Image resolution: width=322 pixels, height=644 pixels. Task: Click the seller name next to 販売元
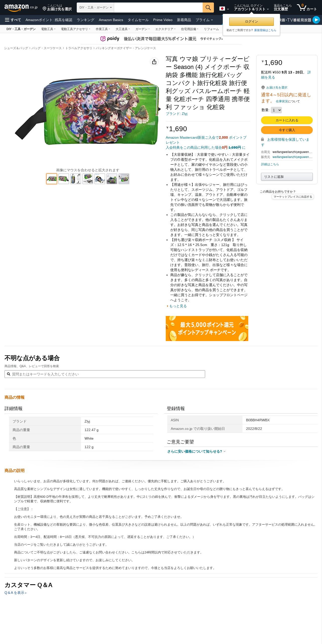point(292,157)
